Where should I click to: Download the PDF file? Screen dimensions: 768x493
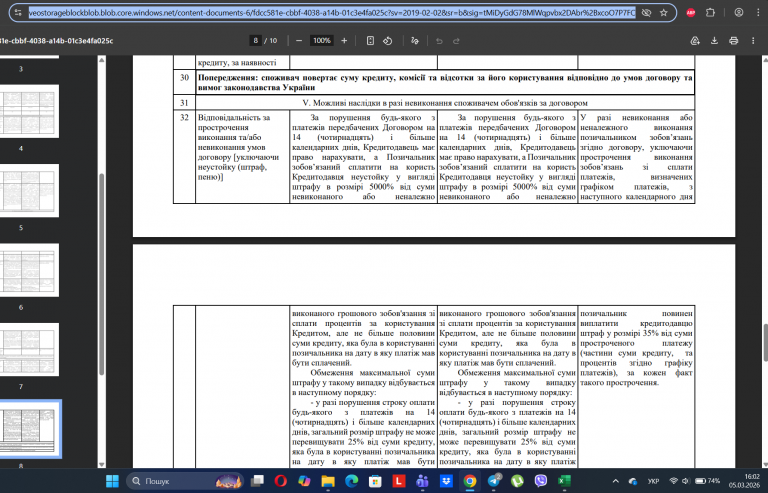[x=714, y=41]
